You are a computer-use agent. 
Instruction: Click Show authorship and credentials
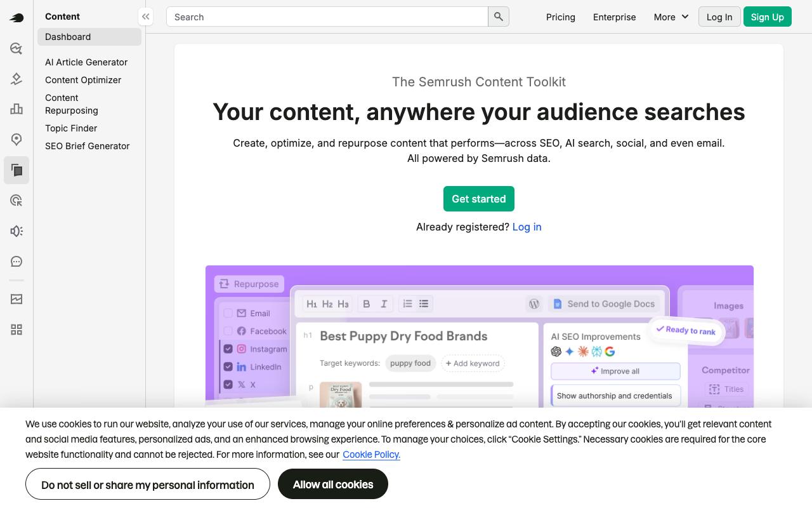(615, 396)
